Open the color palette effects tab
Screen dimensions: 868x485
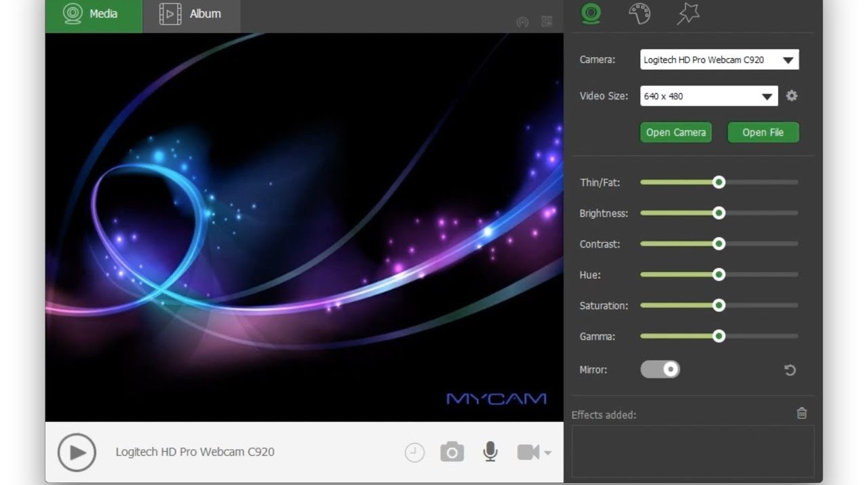click(639, 14)
